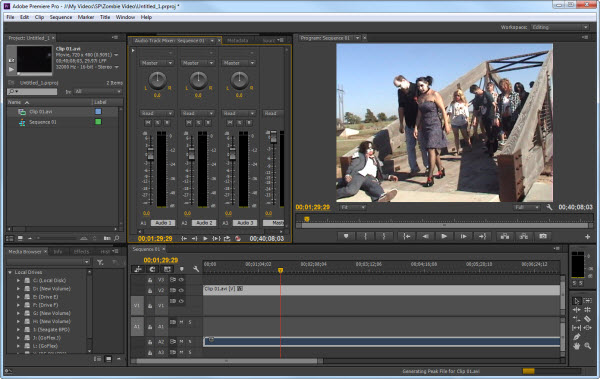Select the Slip tool
The height and width of the screenshot is (379, 600).
576,328
